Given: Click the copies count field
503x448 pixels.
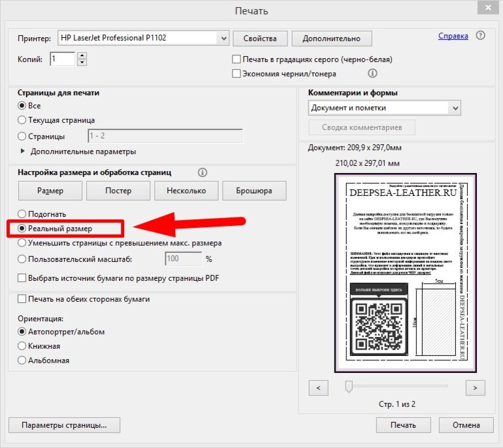Looking at the screenshot, I should tap(63, 59).
